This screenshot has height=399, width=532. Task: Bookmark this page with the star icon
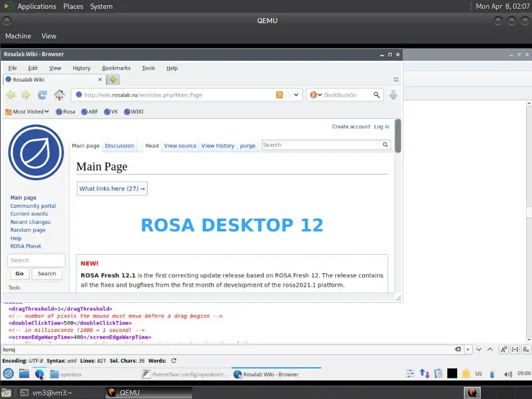(288, 95)
